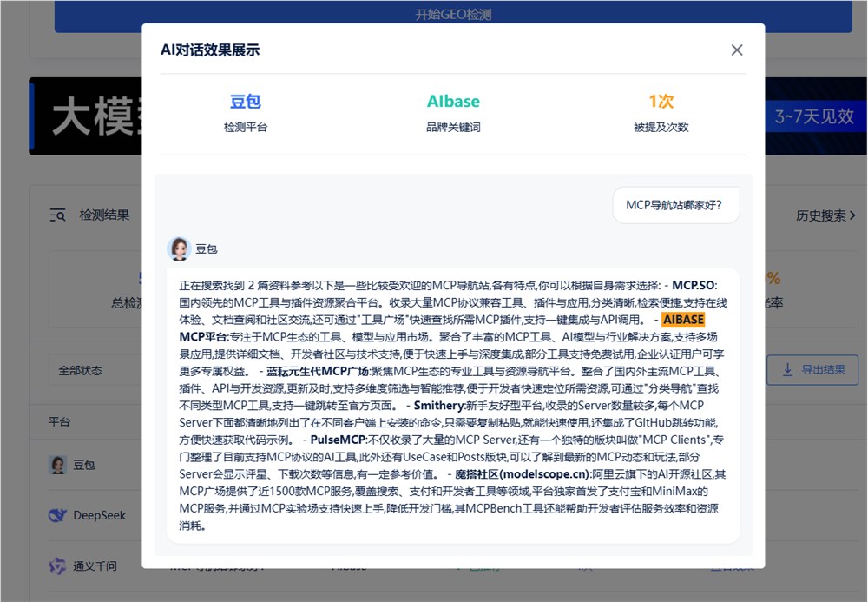Select the 豆包 检测平台 heading

tap(246, 102)
